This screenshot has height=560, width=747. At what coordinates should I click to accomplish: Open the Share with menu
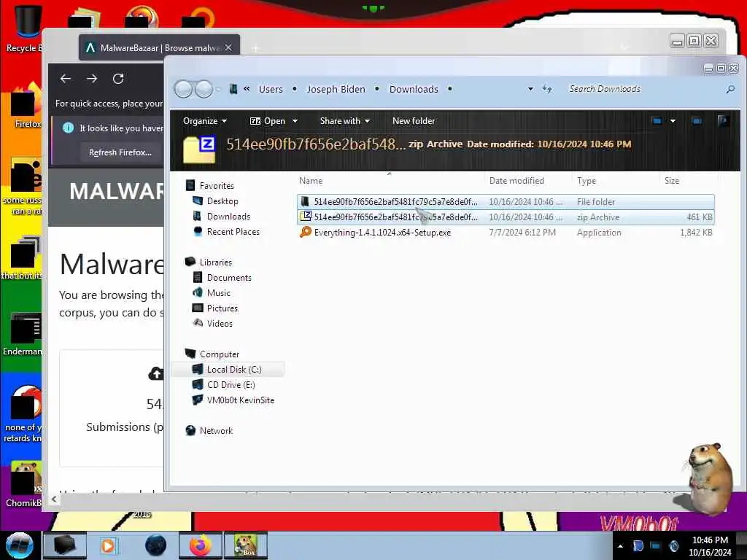(x=345, y=121)
